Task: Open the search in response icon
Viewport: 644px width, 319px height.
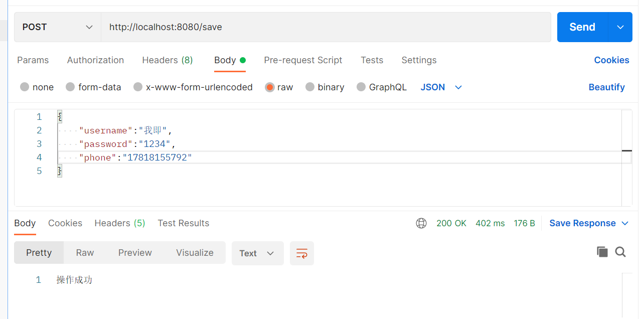Action: (x=620, y=252)
